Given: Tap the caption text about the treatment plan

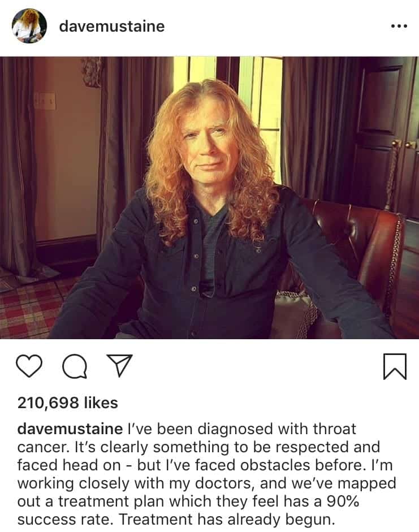Looking at the screenshot, I should point(206,474).
